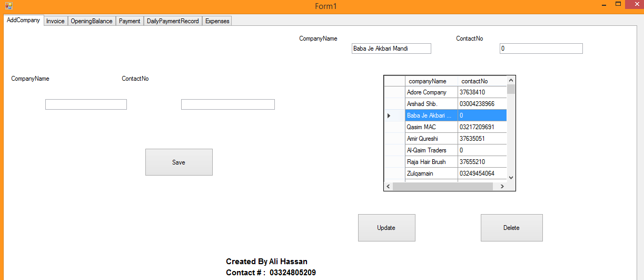This screenshot has width=644, height=280.
Task: Click the field containing Baba Je Akbari Mandi
Action: coord(391,49)
